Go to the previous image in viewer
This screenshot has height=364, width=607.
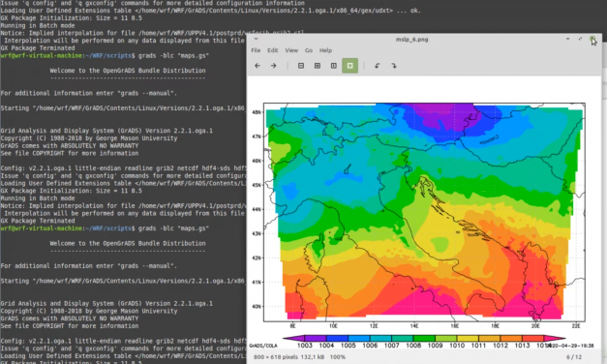tap(258, 66)
